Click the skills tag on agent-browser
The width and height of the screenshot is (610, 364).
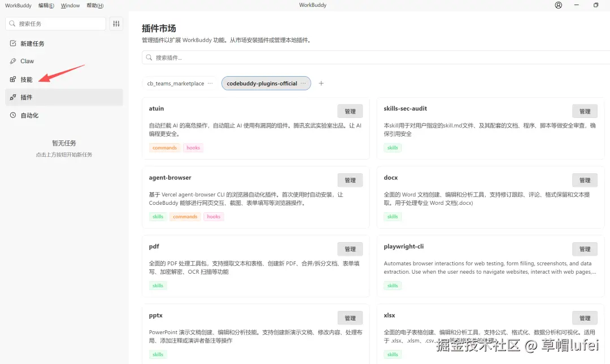[158, 217]
